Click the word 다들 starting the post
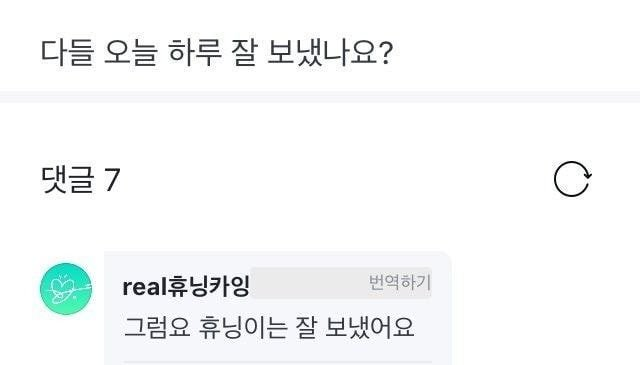The height and width of the screenshot is (365, 640). (67, 53)
